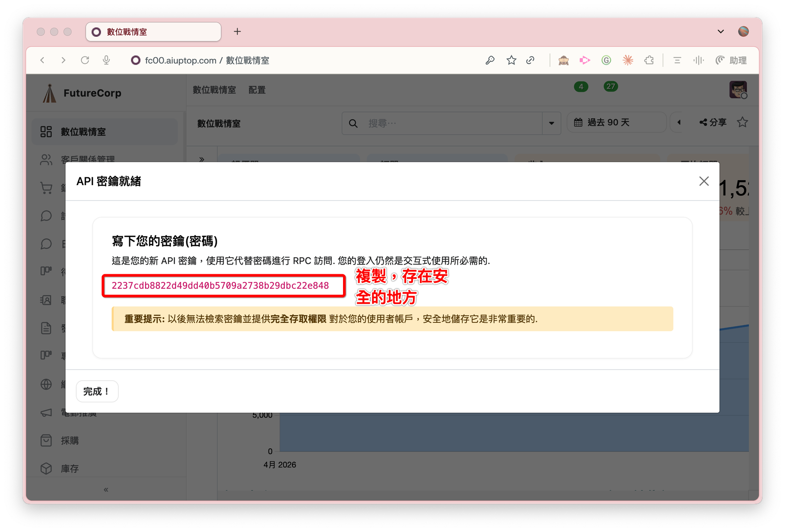This screenshot has width=785, height=532.
Task: Go forward in browser history
Action: tap(63, 60)
